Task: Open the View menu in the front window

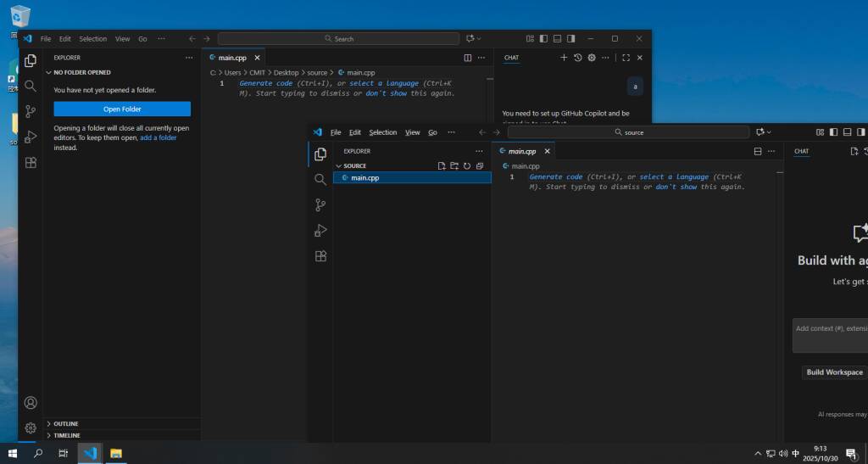Action: point(412,132)
